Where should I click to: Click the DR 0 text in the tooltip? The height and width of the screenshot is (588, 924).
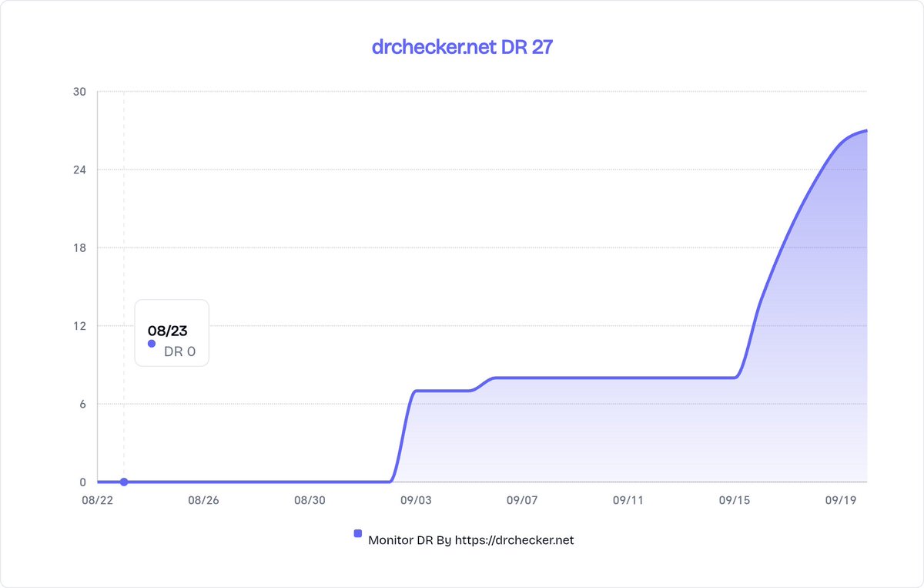179,351
